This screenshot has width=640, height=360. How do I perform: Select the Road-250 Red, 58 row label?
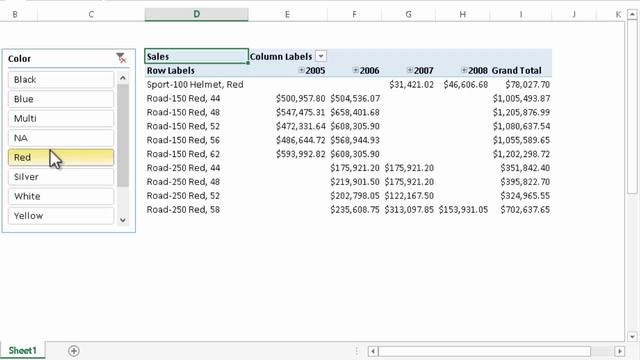pyautogui.click(x=183, y=209)
